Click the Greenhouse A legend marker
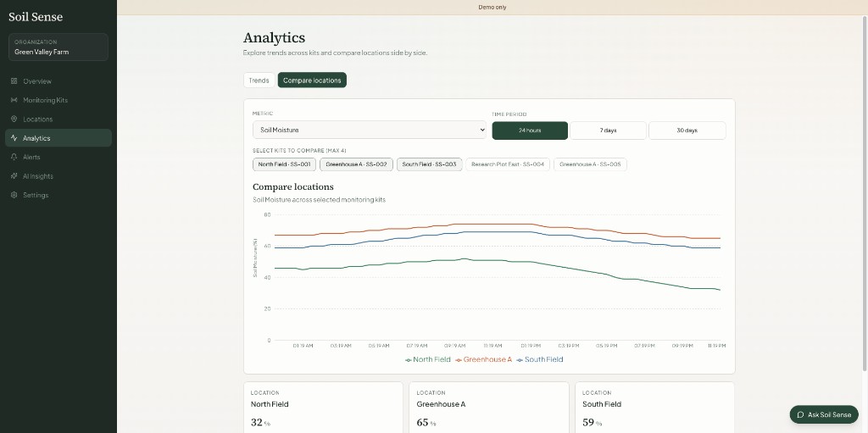The height and width of the screenshot is (433, 868). click(x=459, y=360)
